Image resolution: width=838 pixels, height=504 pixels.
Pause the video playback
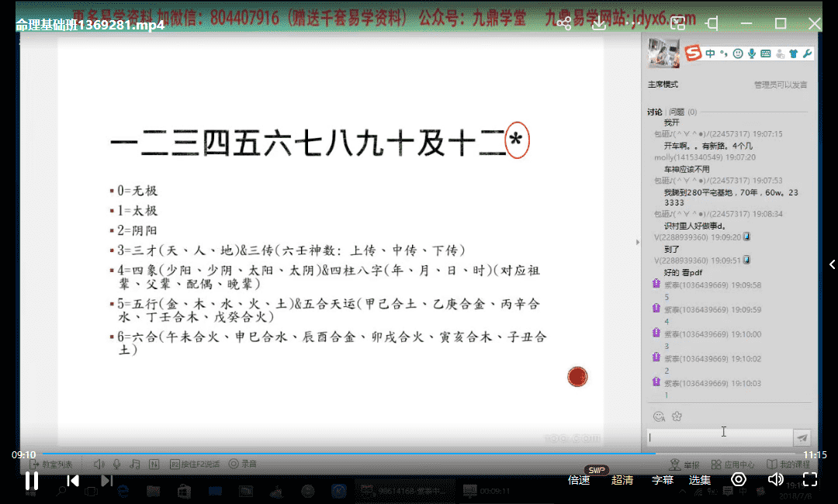(32, 480)
